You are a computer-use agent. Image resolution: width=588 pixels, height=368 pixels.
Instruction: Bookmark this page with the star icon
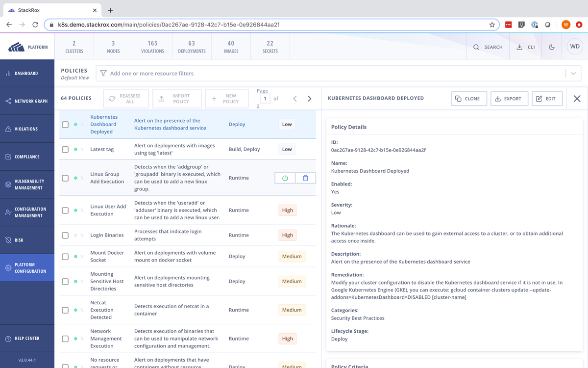pyautogui.click(x=492, y=25)
